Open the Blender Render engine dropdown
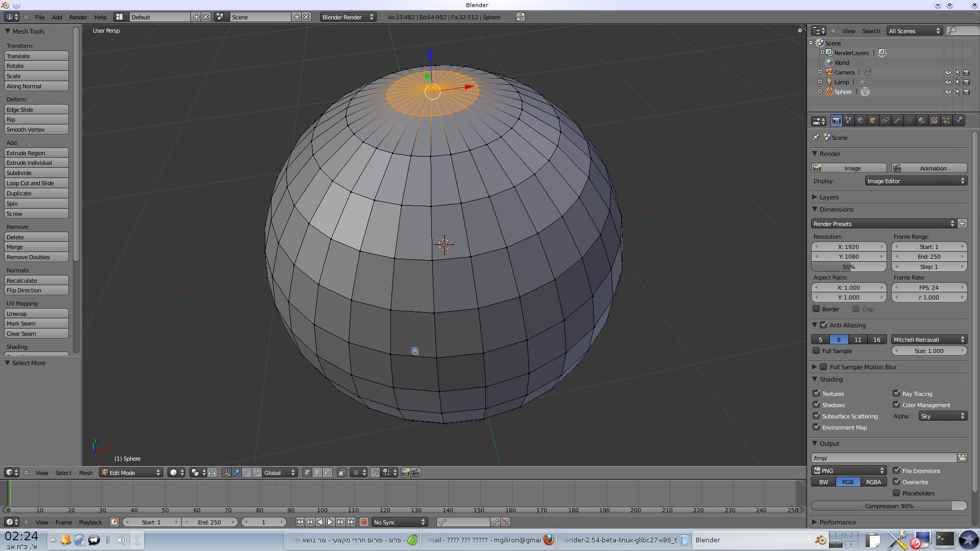 click(x=348, y=17)
